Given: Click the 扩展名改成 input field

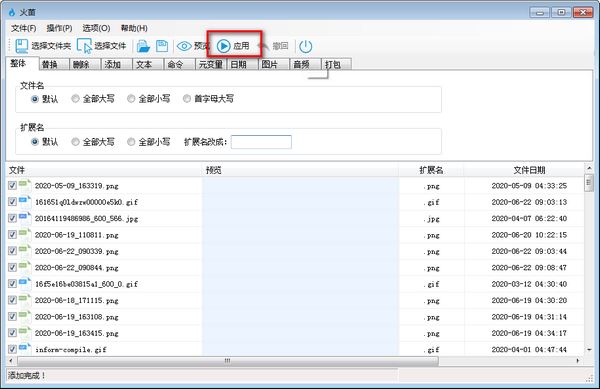Looking at the screenshot, I should (x=261, y=142).
